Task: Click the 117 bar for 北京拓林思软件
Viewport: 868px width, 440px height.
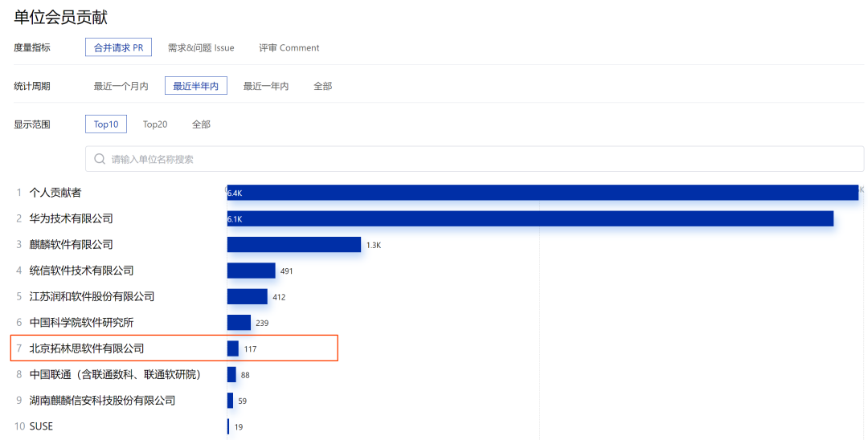Action: [x=233, y=348]
